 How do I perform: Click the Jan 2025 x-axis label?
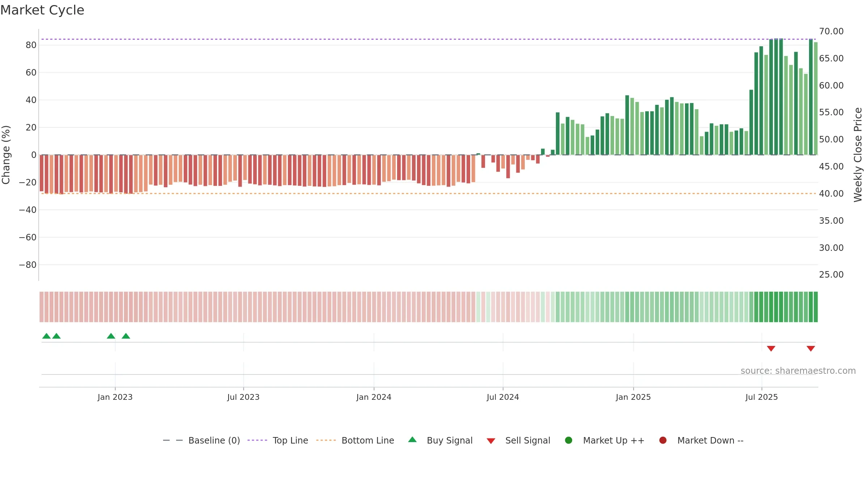pos(633,397)
